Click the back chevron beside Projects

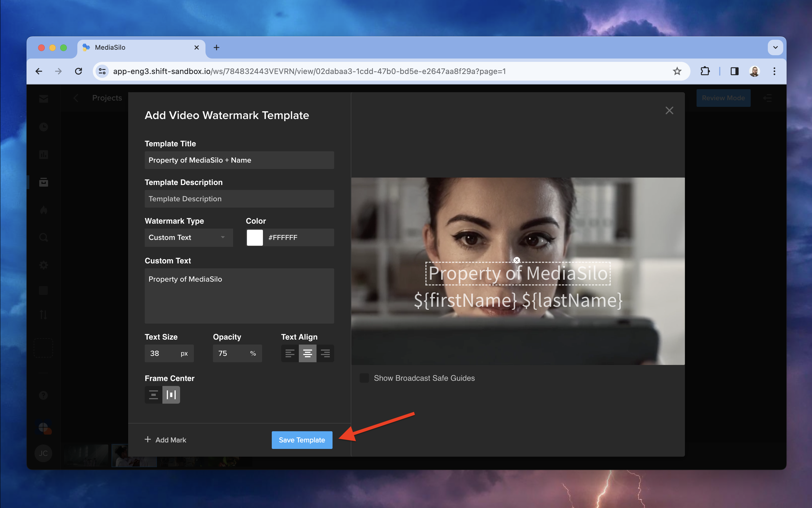pos(76,98)
